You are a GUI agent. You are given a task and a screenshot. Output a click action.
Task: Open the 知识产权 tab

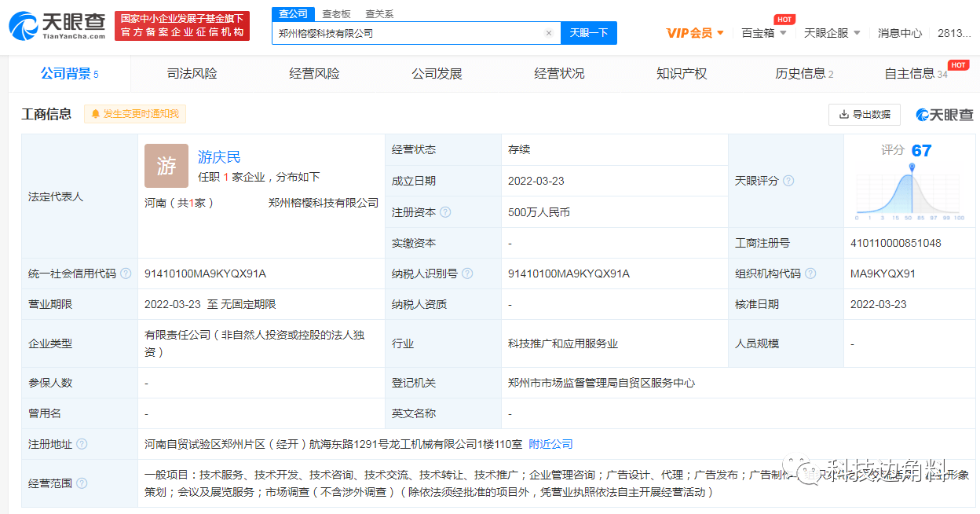(x=682, y=74)
